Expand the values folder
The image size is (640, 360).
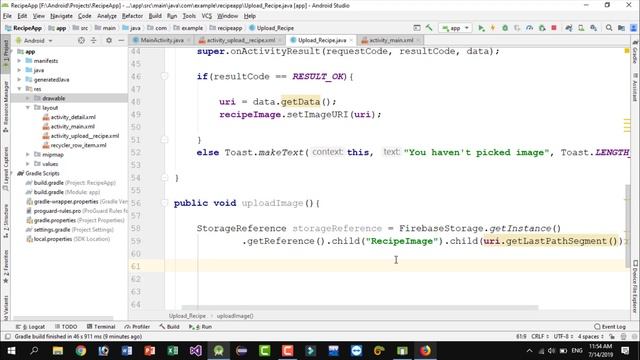28,164
